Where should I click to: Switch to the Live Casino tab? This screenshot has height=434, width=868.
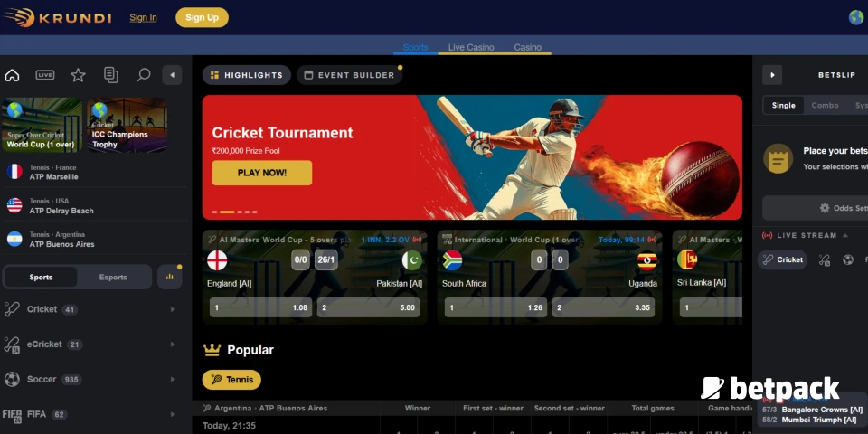471,47
